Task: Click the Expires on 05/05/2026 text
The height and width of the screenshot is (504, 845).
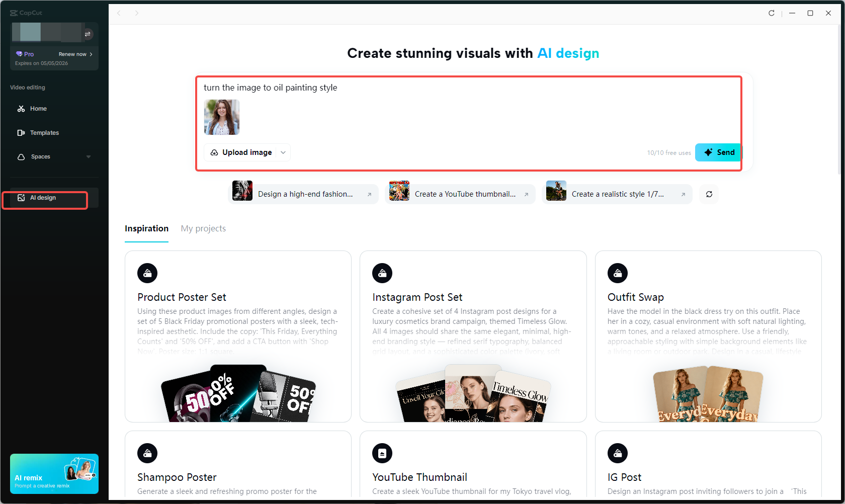Action: 41,63
